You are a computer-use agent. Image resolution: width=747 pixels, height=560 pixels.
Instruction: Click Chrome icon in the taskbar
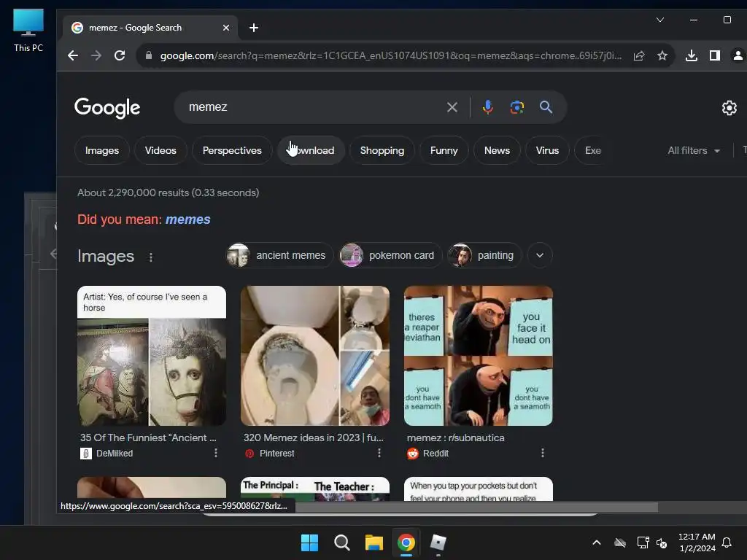(x=406, y=542)
